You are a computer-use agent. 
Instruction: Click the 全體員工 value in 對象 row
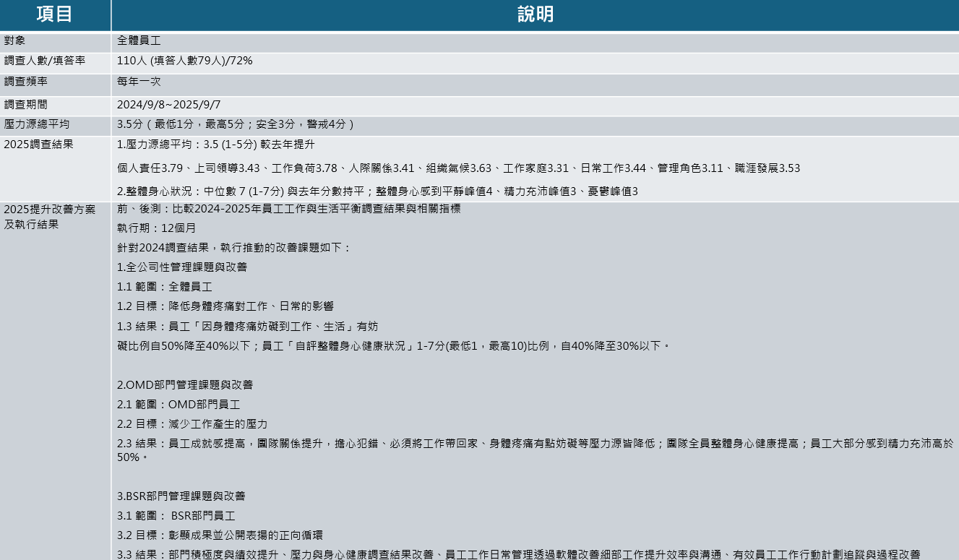(x=139, y=41)
